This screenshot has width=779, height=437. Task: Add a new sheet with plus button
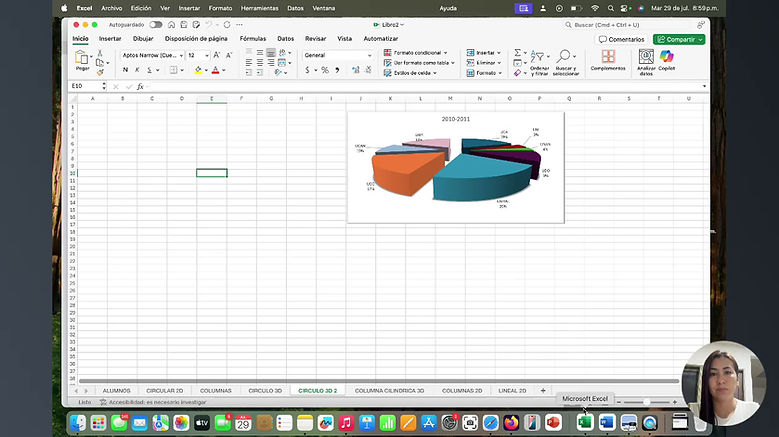(543, 390)
